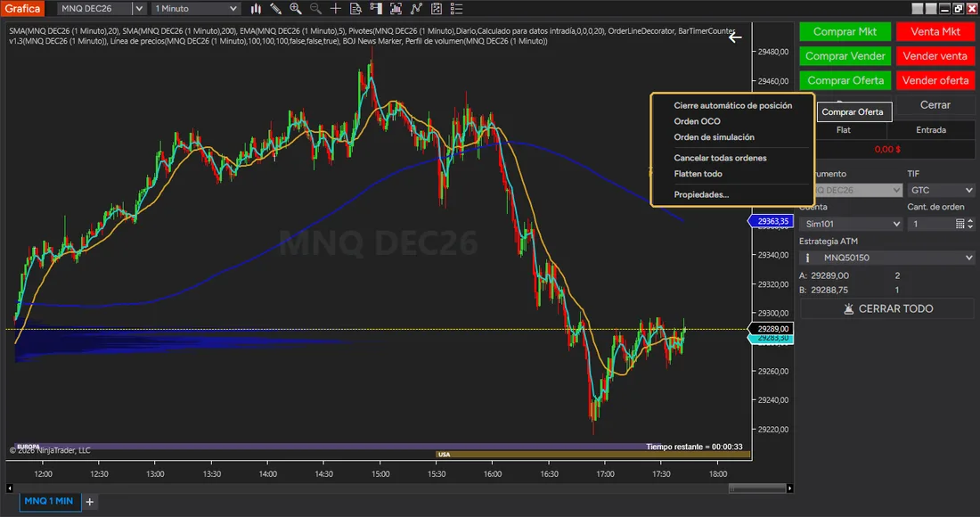Toggle the Chart Trader panel icon
Image resolution: width=980 pixels, height=517 pixels.
(376, 9)
